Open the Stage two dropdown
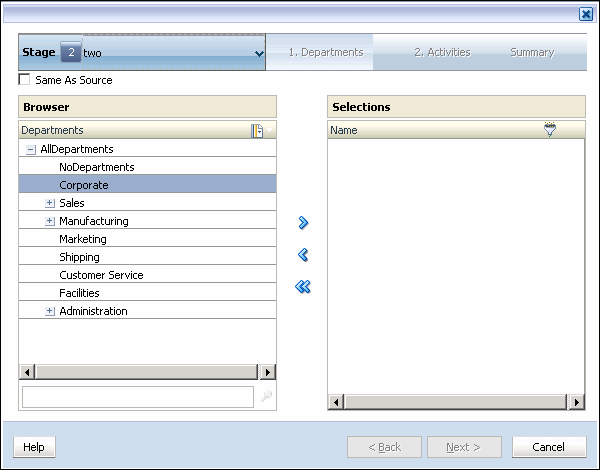 click(x=259, y=53)
